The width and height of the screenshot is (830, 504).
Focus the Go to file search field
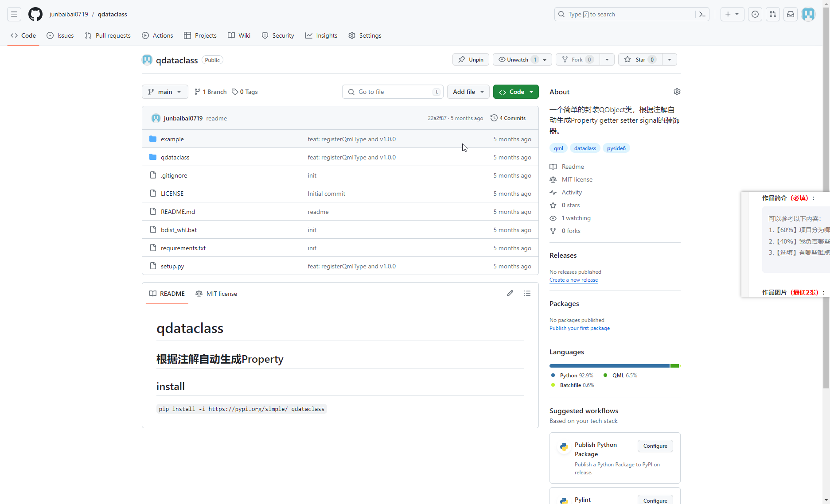point(393,92)
